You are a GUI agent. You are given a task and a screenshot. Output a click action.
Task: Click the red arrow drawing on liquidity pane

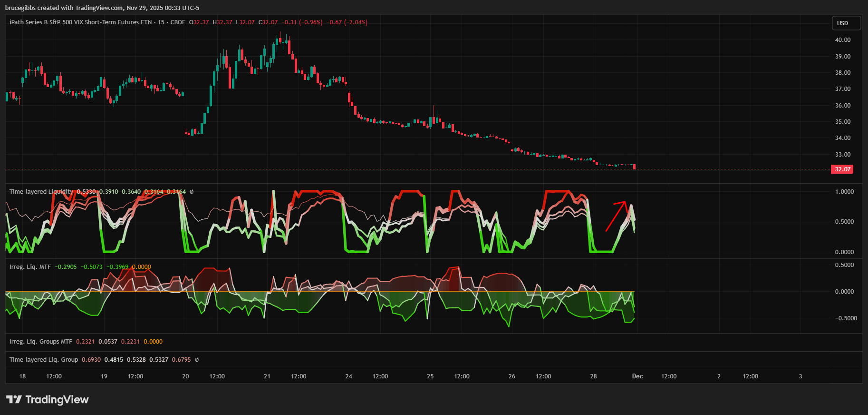[616, 216]
